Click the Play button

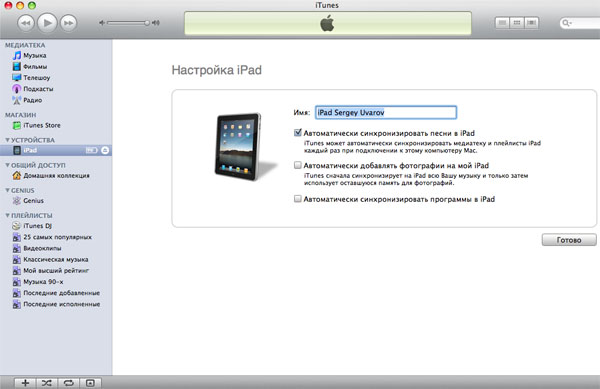(x=47, y=23)
